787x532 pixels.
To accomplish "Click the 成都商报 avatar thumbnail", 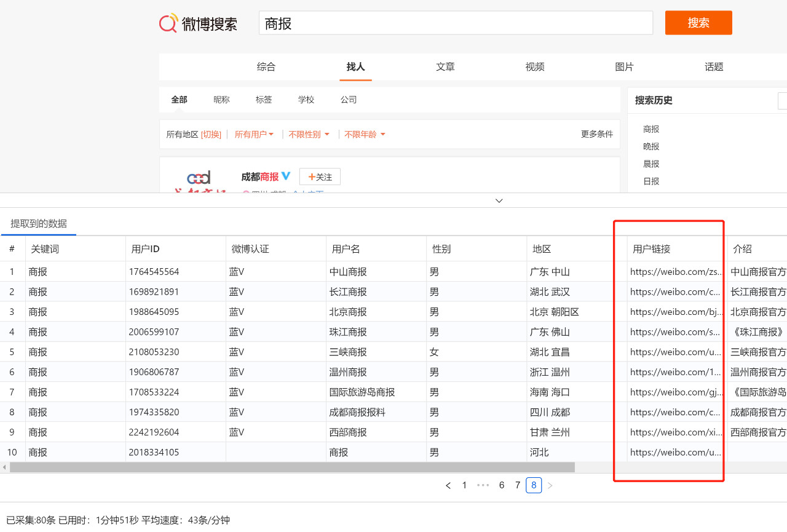I will [x=199, y=181].
